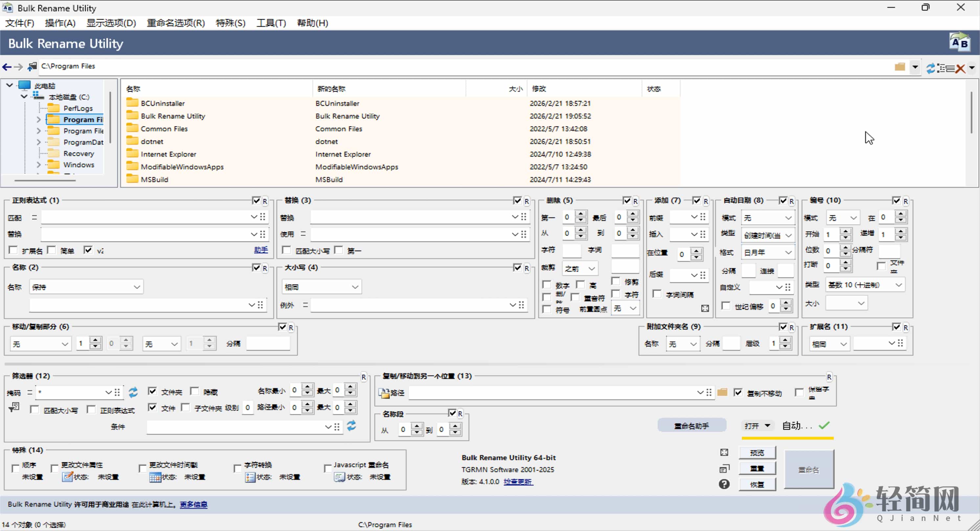This screenshot has height=531, width=980.
Task: Increase 编号 开始 value with the up stepper
Action: [x=846, y=231]
